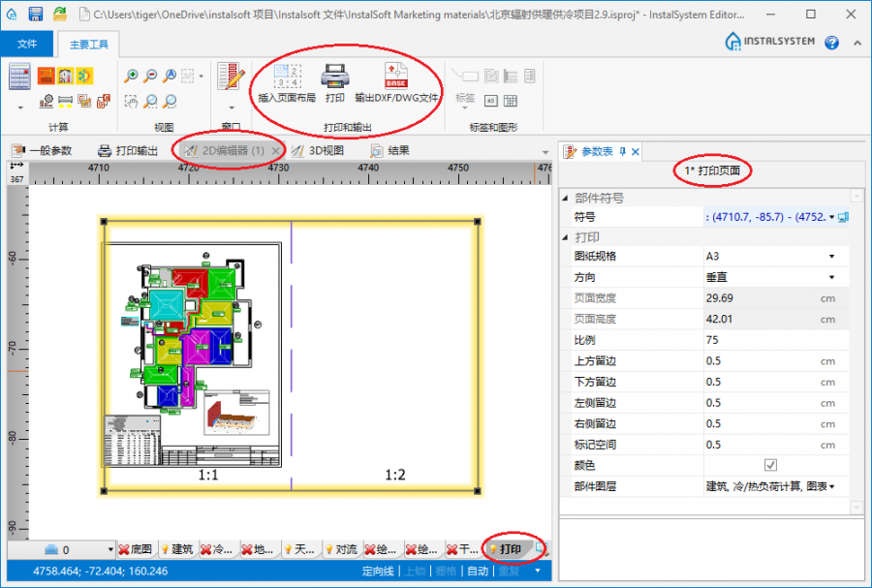The image size is (872, 588).
Task: Close the 2D编辑器 tab
Action: (275, 151)
